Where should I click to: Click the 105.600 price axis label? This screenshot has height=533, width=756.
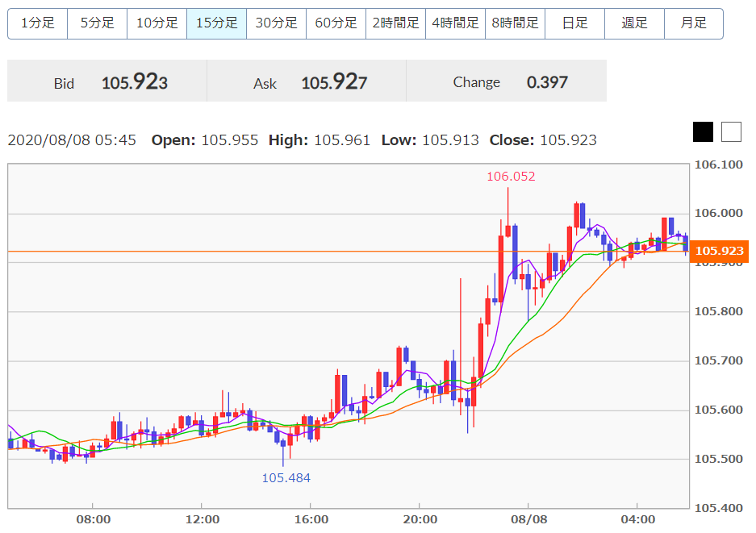click(718, 410)
